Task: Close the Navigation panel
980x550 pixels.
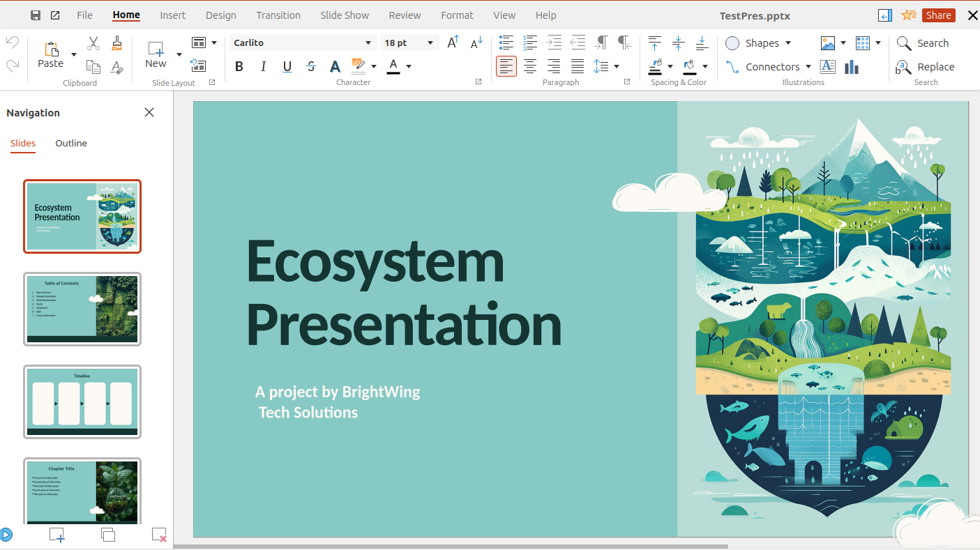Action: tap(149, 112)
